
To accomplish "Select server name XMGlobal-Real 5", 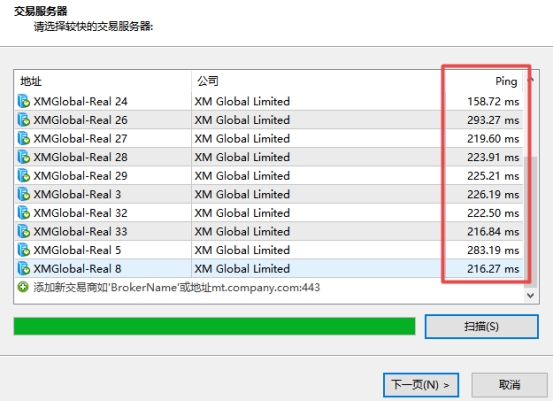I will 77,250.
